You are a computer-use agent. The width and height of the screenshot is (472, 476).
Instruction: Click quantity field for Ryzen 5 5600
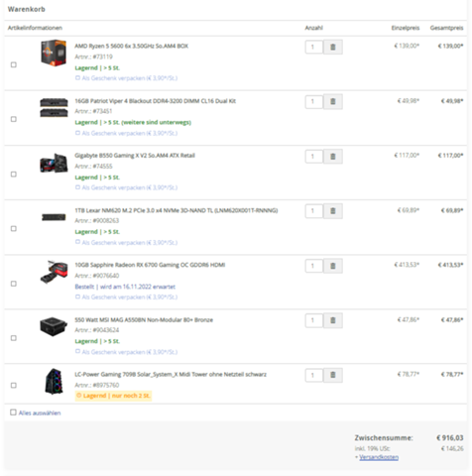click(313, 47)
